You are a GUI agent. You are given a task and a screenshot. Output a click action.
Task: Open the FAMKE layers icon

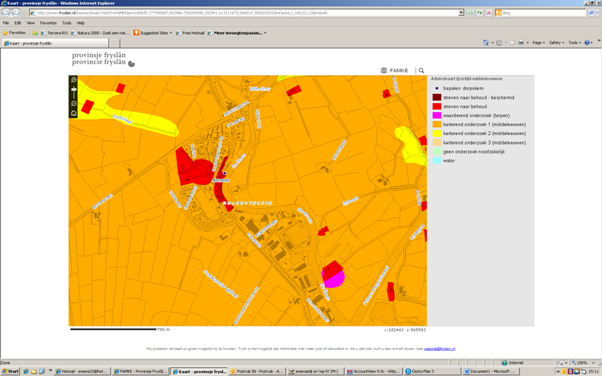(x=384, y=70)
